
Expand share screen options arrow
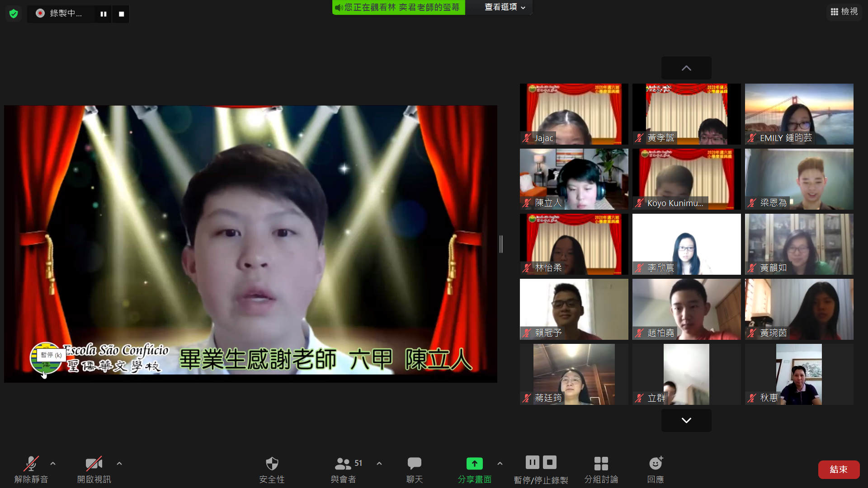click(500, 464)
